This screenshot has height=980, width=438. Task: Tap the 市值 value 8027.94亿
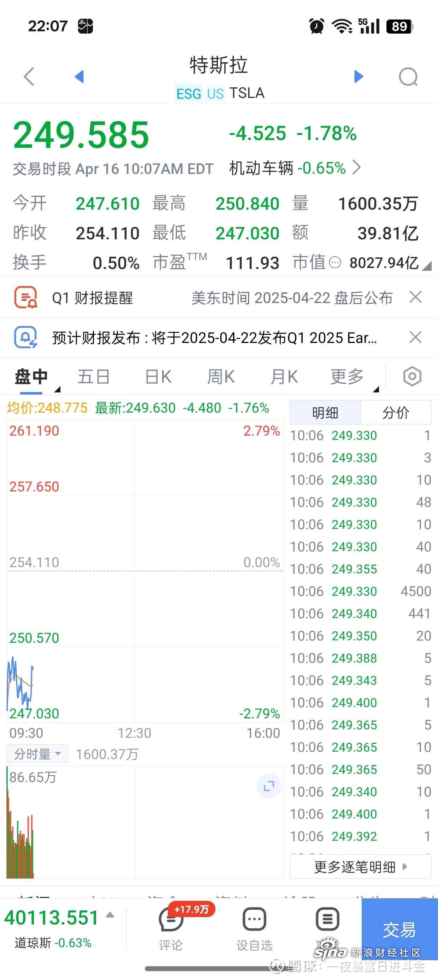coord(384,263)
